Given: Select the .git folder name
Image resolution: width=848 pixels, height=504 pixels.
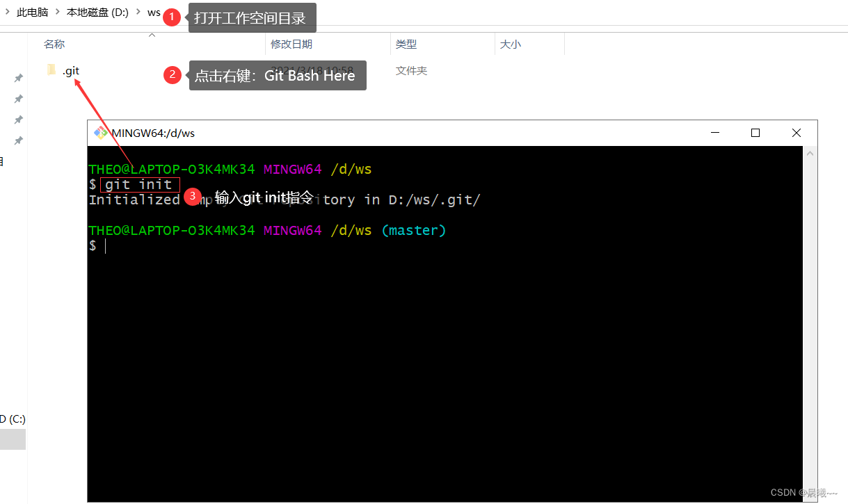Looking at the screenshot, I should (71, 71).
